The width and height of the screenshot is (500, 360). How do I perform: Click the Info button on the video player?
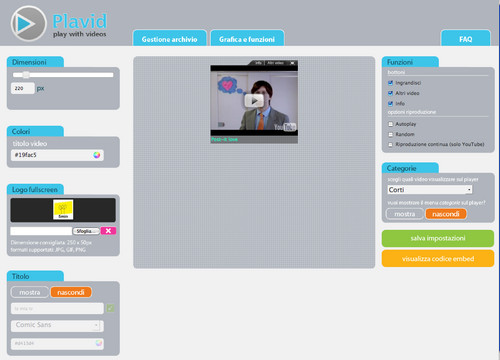258,63
